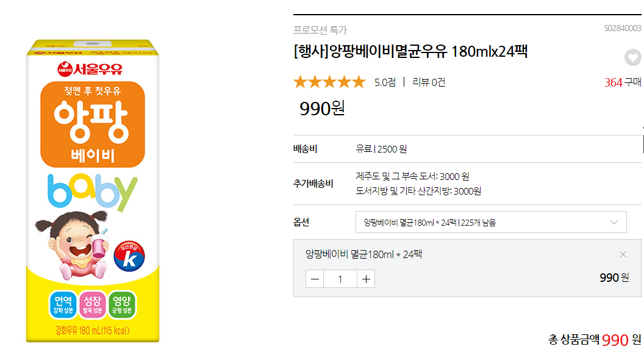Click the quantity input field
The width and height of the screenshot is (644, 352).
pos(340,279)
